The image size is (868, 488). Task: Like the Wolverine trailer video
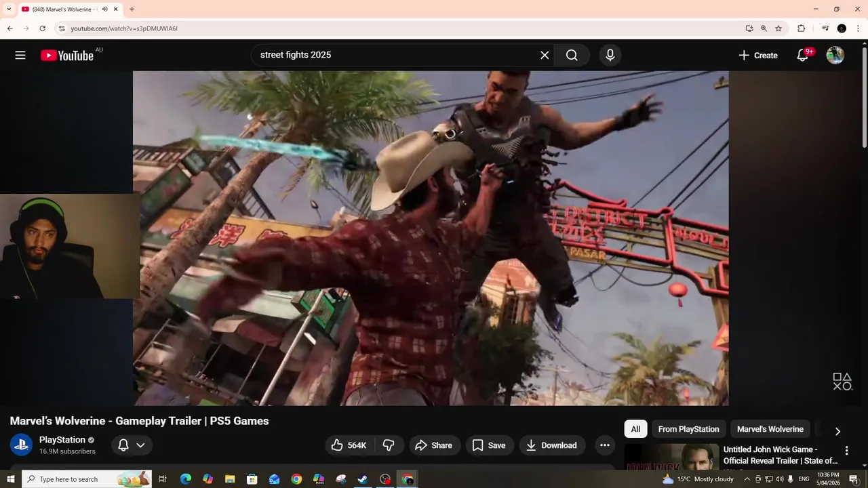(349, 445)
